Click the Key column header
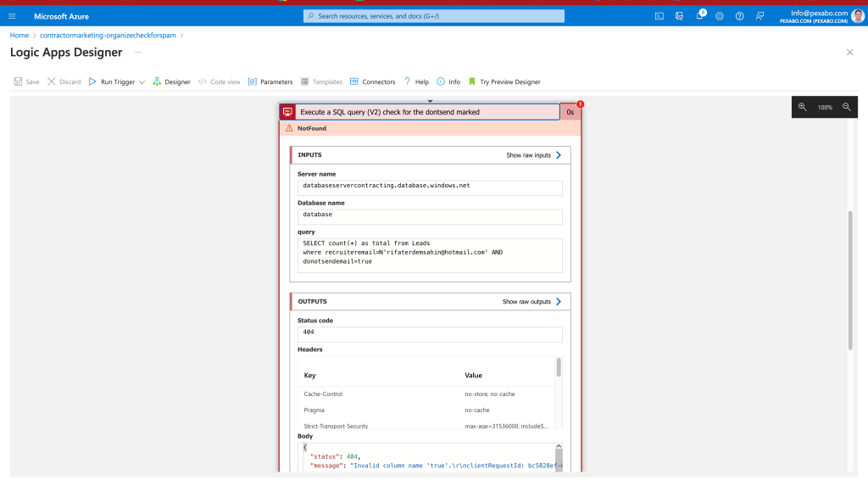Screen dimensions: 868x486 coord(309,375)
